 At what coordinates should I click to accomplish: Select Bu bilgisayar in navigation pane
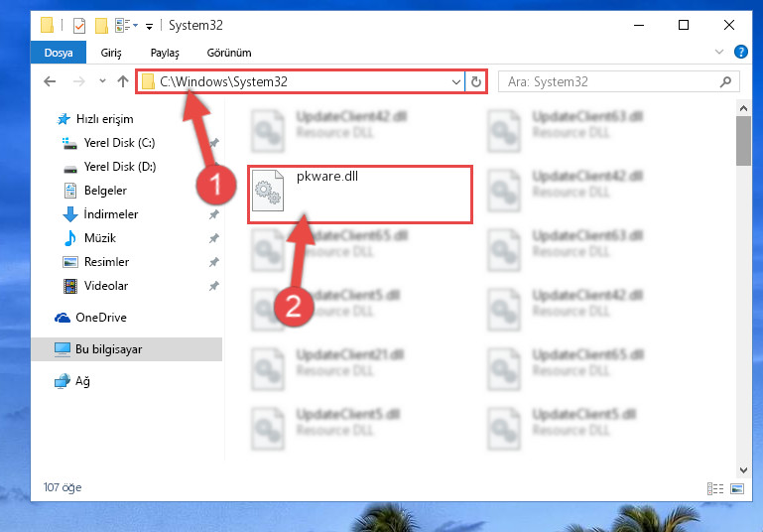(127, 349)
